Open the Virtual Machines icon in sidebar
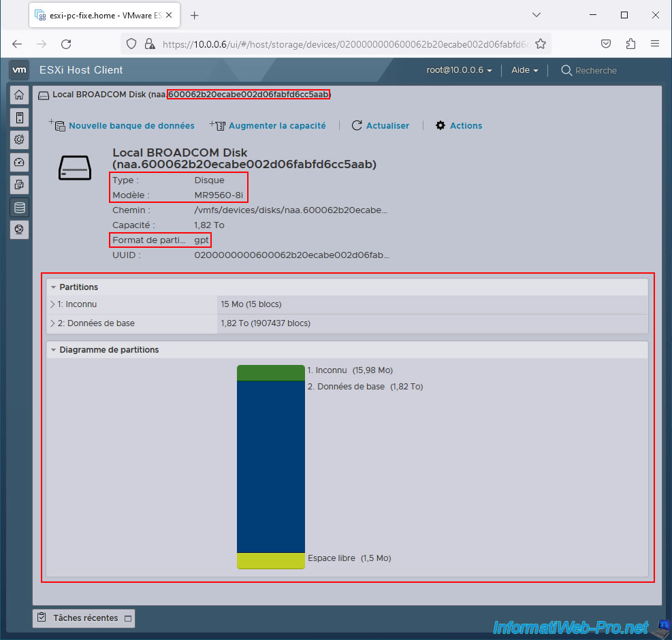Viewport: 672px width, 640px height. pos(19,185)
